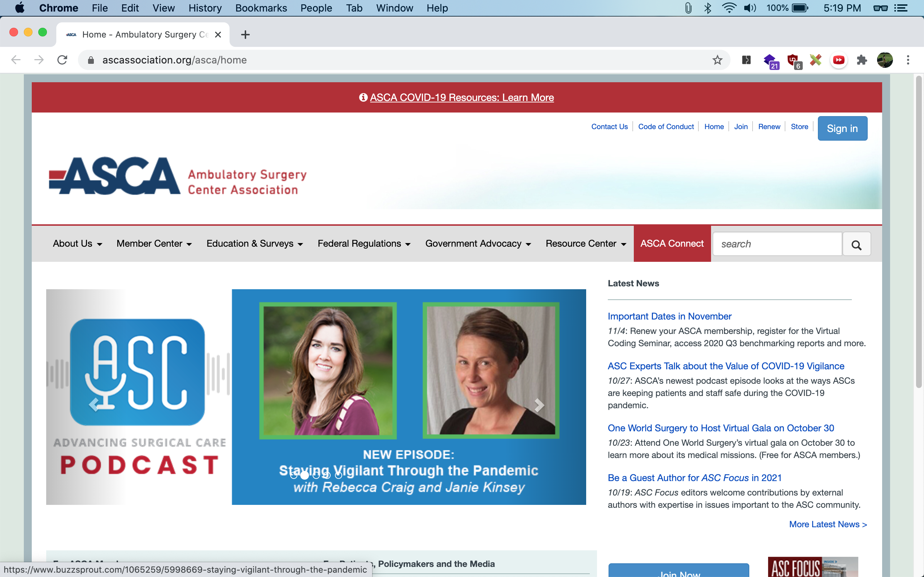Expand the Resource Center dropdown
Viewport: 924px width, 577px height.
pyautogui.click(x=585, y=243)
